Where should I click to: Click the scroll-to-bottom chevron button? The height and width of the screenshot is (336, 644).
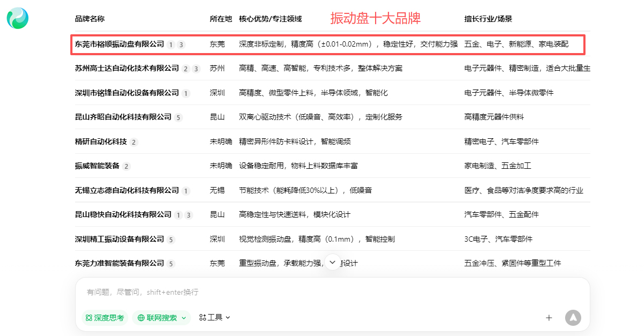[333, 262]
